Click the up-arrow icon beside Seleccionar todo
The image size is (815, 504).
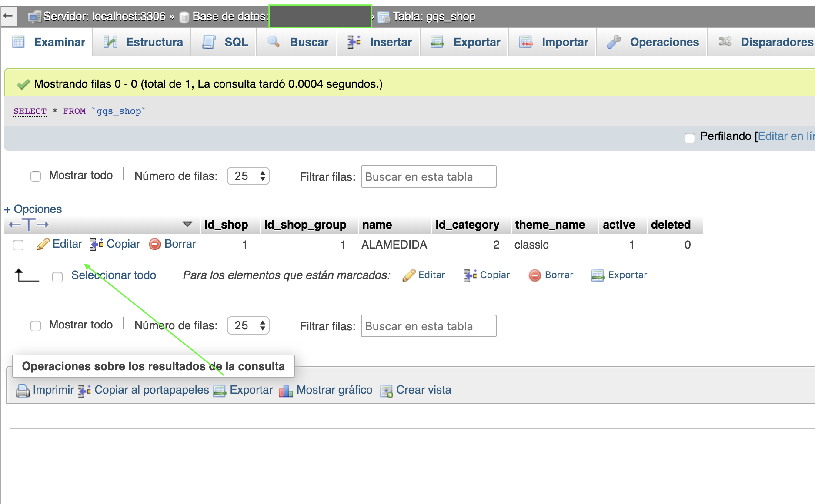click(27, 275)
